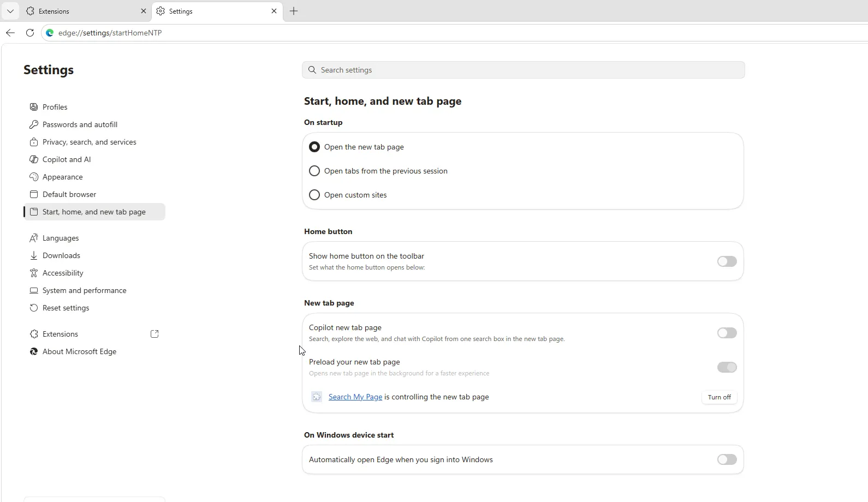This screenshot has width=868, height=502.
Task: Open Passwords and autofill settings
Action: coord(94,124)
